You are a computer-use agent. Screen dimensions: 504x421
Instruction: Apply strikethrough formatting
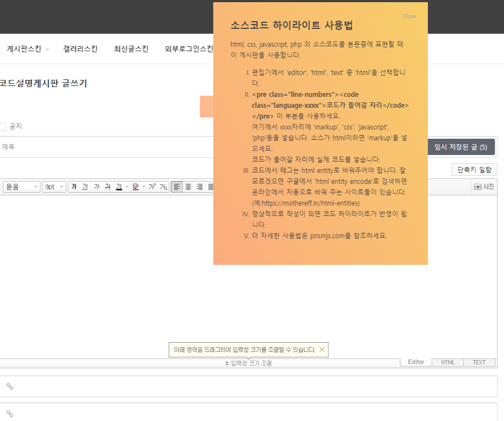(x=108, y=187)
